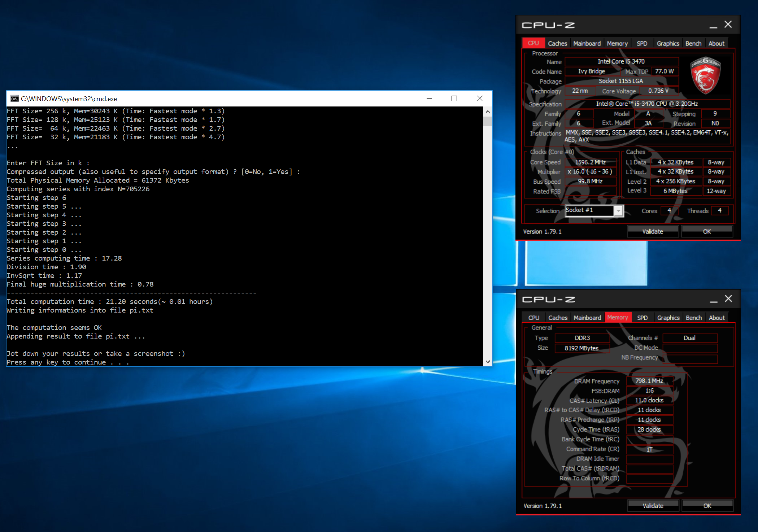Screen dimensions: 758x532
Task: Close the lower CPU-Z Memory window
Action: [728, 298]
